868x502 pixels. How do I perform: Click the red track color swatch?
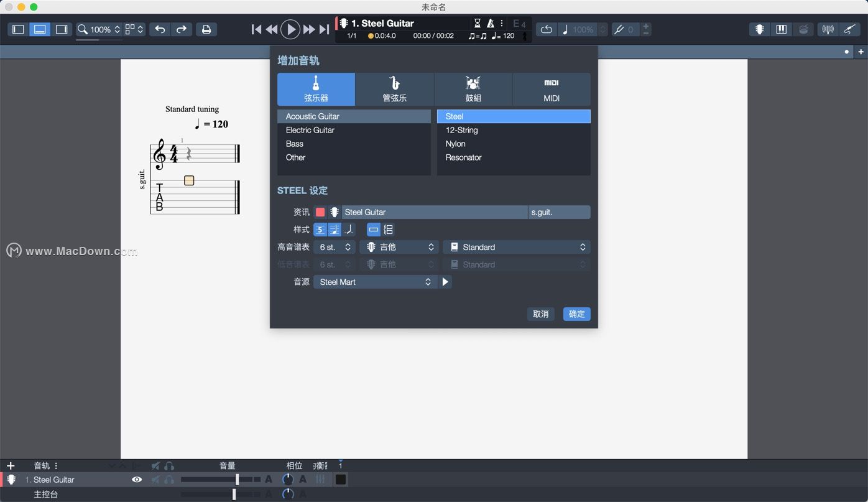click(x=320, y=212)
